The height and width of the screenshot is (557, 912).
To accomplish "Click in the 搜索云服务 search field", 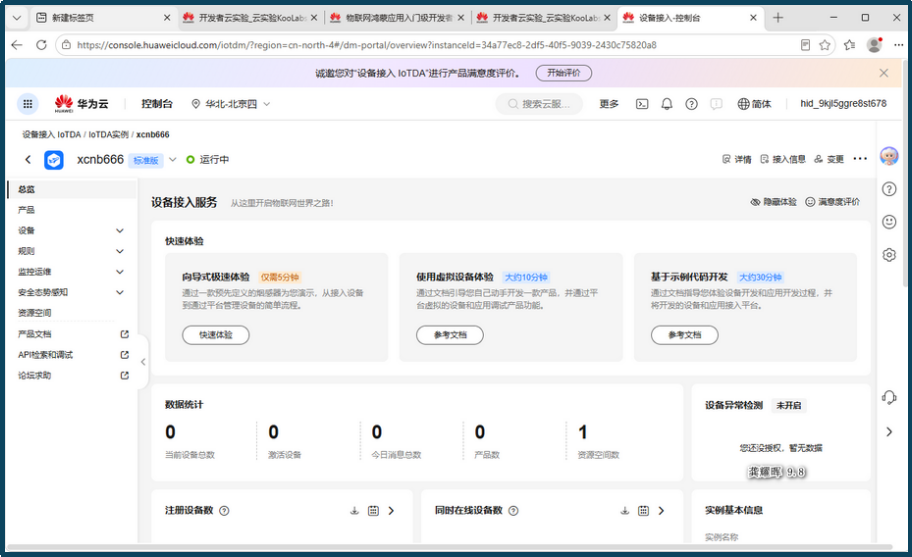I will tap(539, 104).
